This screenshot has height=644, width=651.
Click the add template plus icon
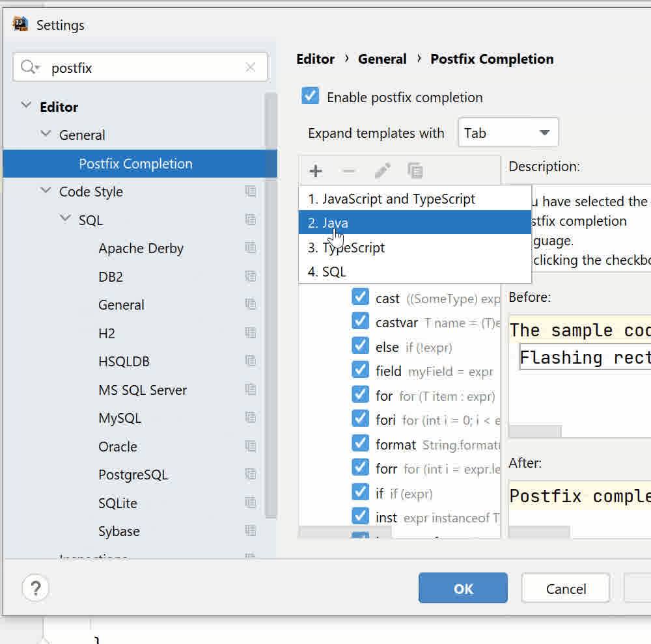click(316, 170)
